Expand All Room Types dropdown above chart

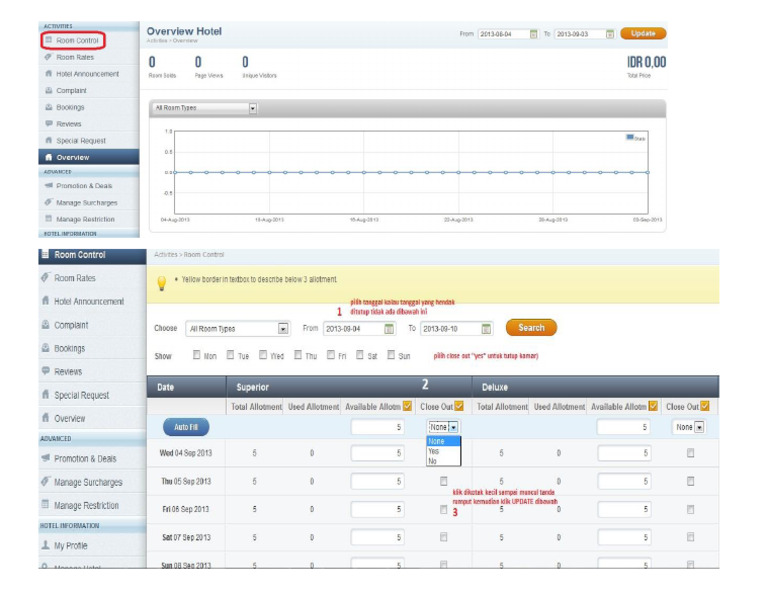[x=252, y=108]
